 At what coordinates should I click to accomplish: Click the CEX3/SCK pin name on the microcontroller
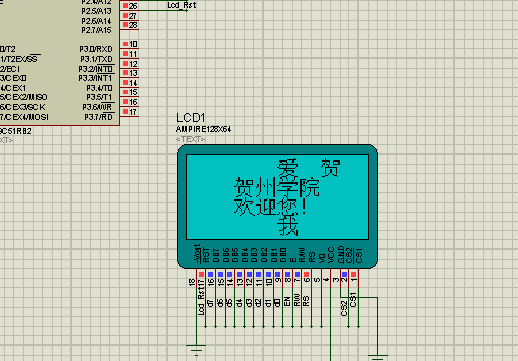click(23, 107)
